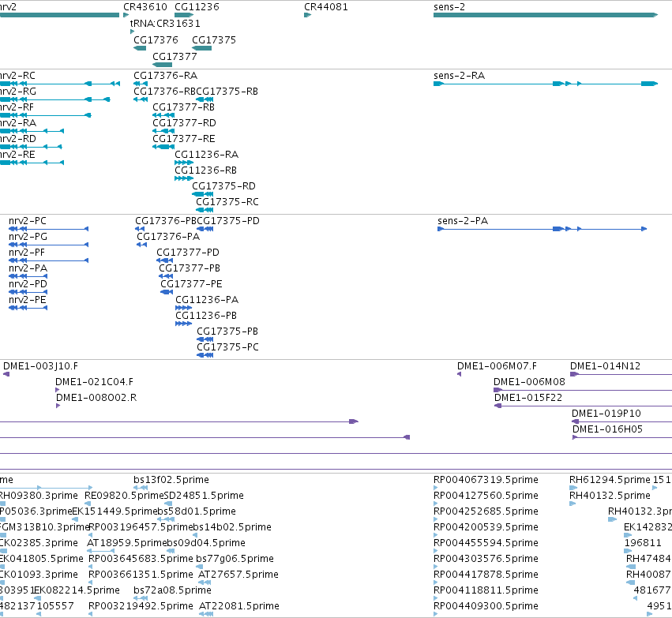Click the DME1-006M08 clone label
Image resolution: width=672 pixels, height=618 pixels.
click(x=529, y=382)
